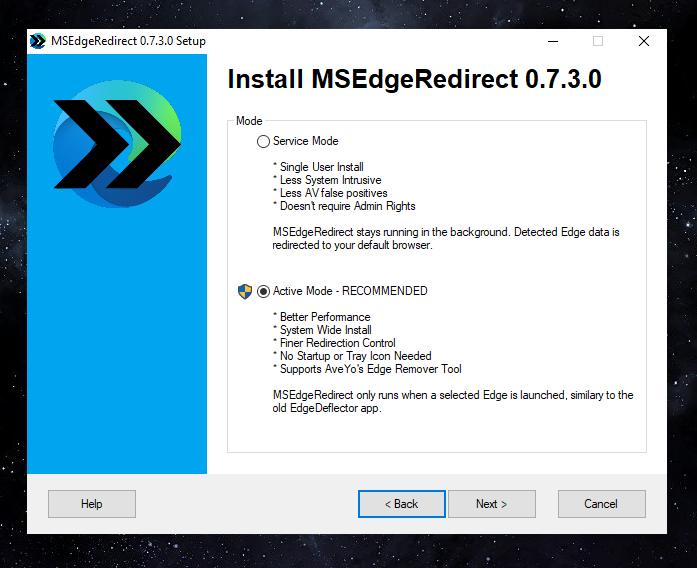Click 'MSEdgeRedirect stays running in the background' description

(x=446, y=238)
